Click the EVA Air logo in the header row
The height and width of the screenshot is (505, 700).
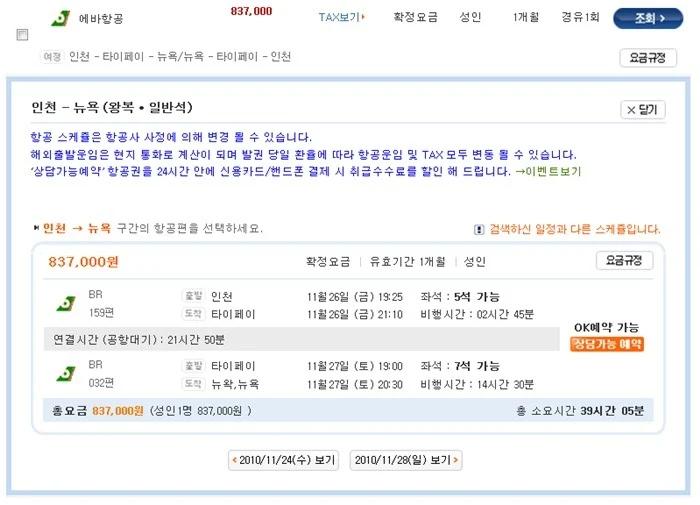click(61, 18)
